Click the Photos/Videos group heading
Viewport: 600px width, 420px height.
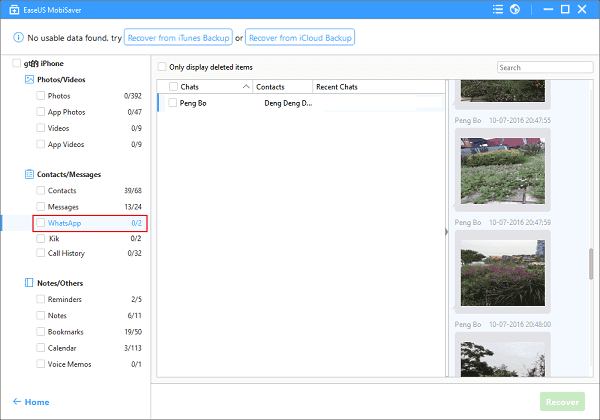click(x=61, y=80)
